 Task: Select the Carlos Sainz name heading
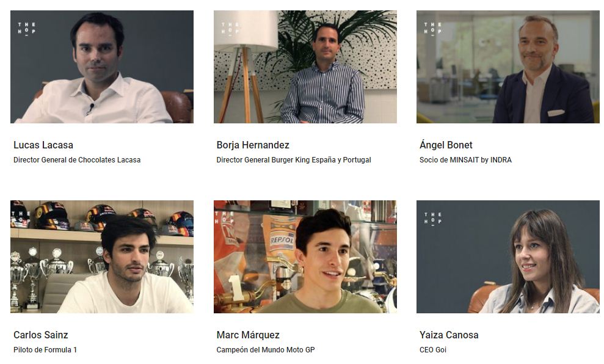point(41,335)
